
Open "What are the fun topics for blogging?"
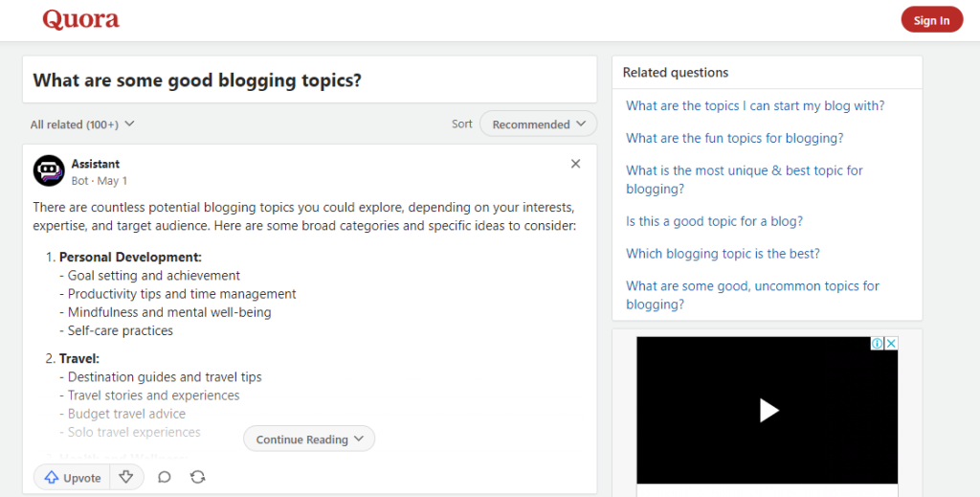tap(734, 138)
